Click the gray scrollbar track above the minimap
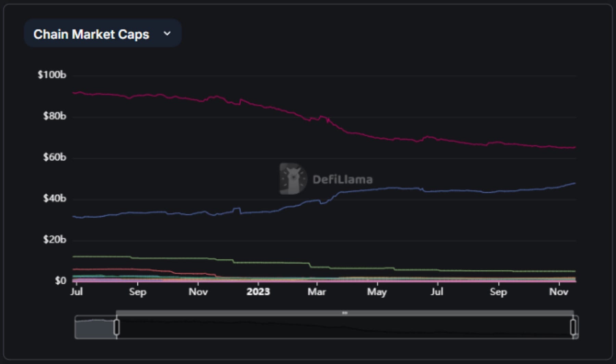616x364 pixels. click(240, 312)
